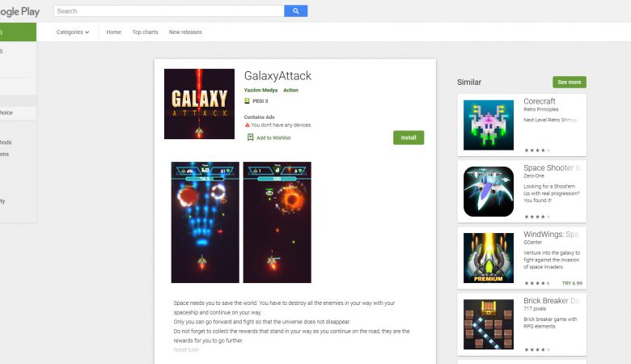This screenshot has width=631, height=364.
Task: Open the WindWings premium app icon
Action: [x=489, y=258]
